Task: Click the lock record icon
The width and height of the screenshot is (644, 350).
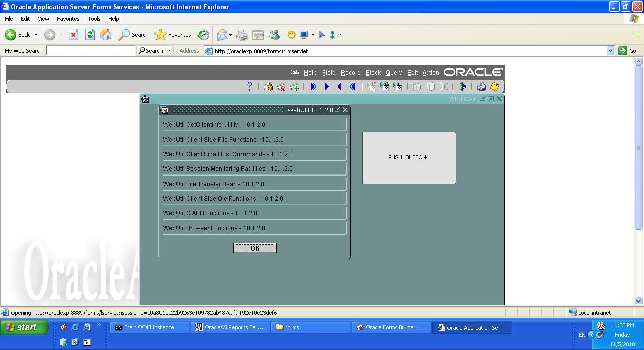Action: point(268,86)
